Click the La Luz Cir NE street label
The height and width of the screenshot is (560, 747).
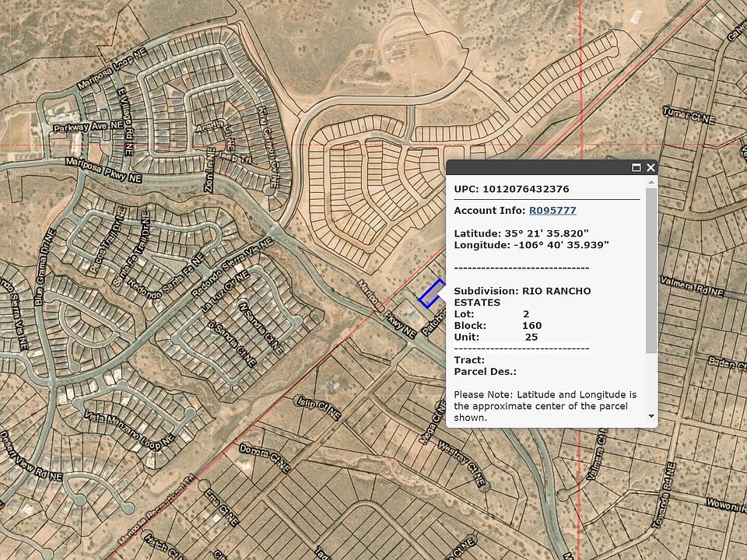coord(224,292)
